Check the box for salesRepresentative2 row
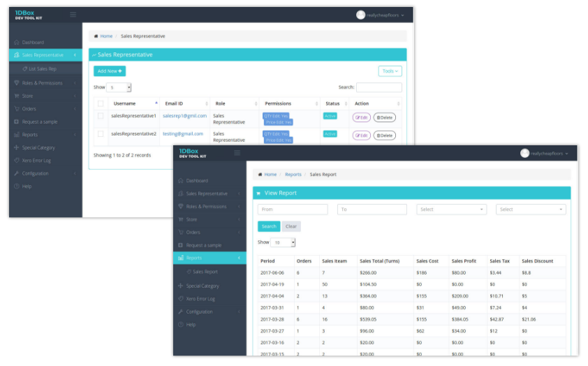Viewport: 588px width, 366px height. (101, 133)
